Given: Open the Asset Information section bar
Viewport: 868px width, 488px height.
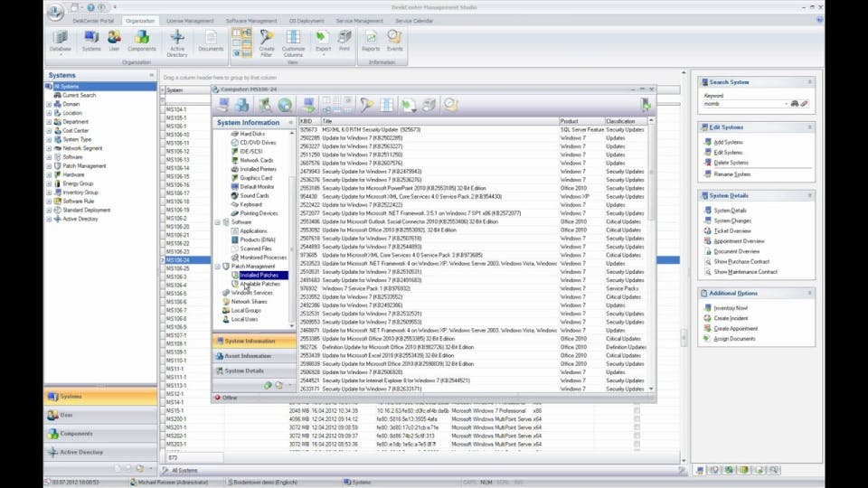Looking at the screenshot, I should coord(248,356).
